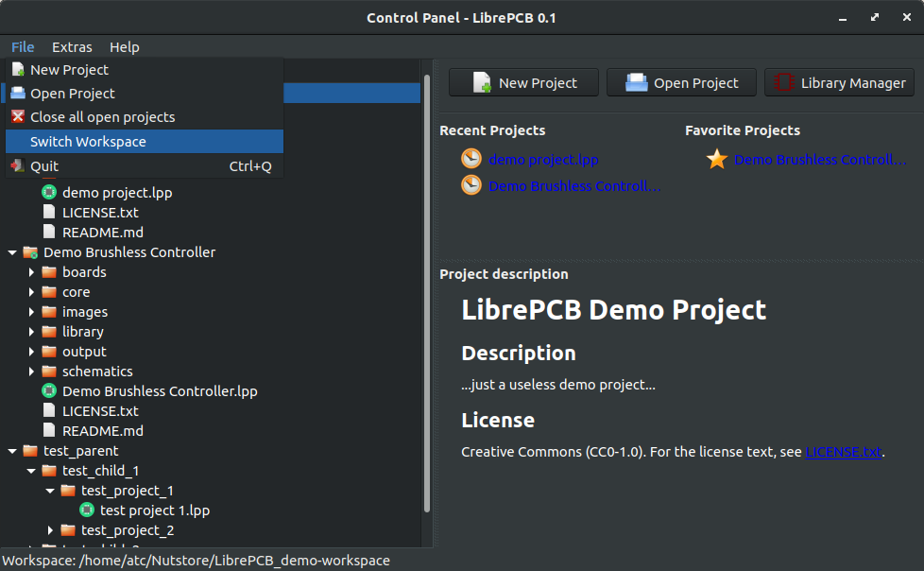Image resolution: width=924 pixels, height=571 pixels.
Task: Click file icon of README.md below demo project.lpp
Action: (49, 233)
